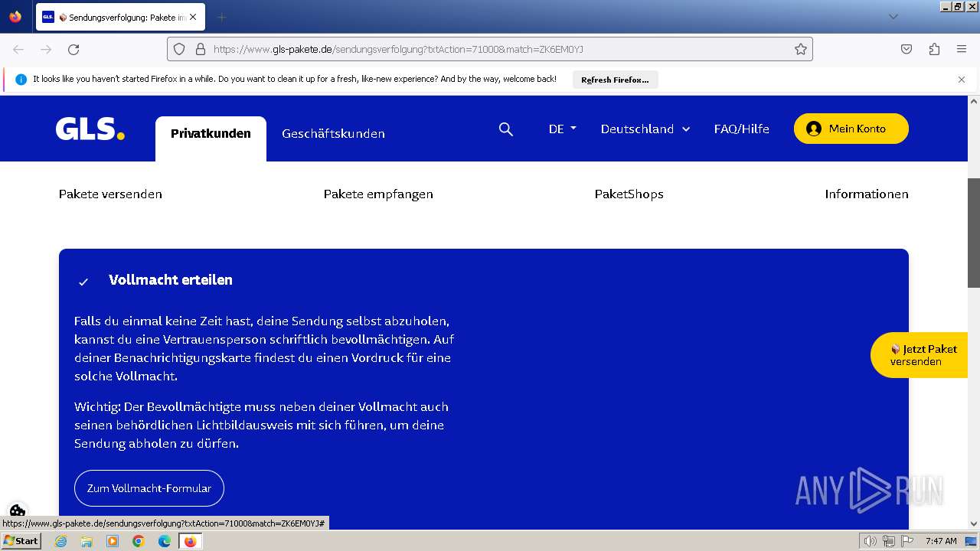980x551 pixels.
Task: Click Refresh Firefox button
Action: tap(615, 80)
